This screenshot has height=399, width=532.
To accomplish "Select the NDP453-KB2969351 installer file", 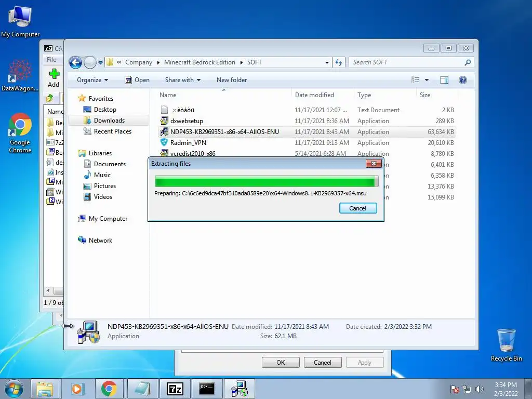I will click(224, 132).
